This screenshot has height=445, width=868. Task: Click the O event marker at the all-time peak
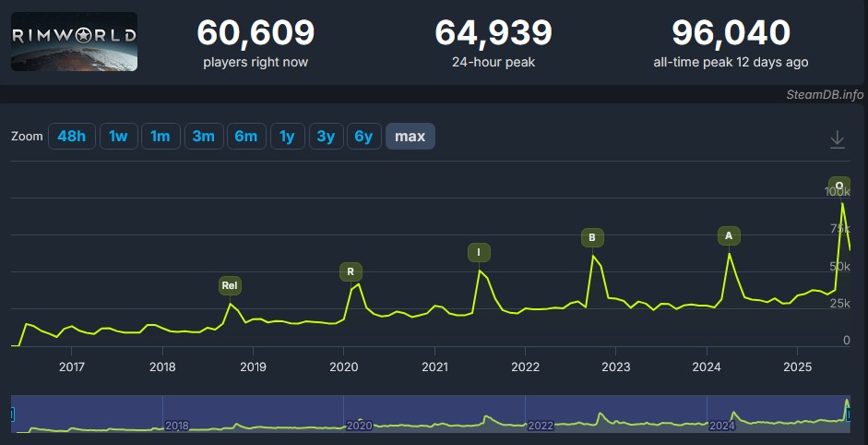pos(839,186)
